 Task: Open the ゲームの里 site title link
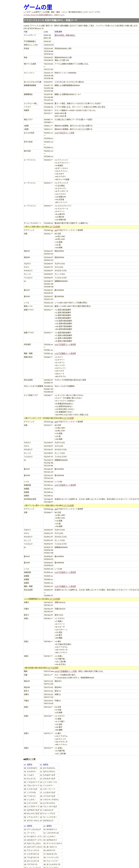click(x=38, y=7)
